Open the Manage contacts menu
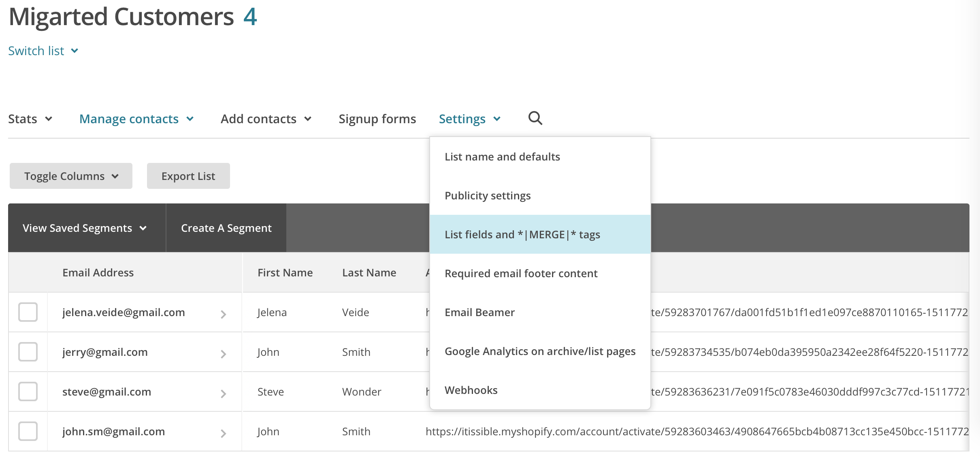Screen dimensions: 980x462 pyautogui.click(x=136, y=119)
